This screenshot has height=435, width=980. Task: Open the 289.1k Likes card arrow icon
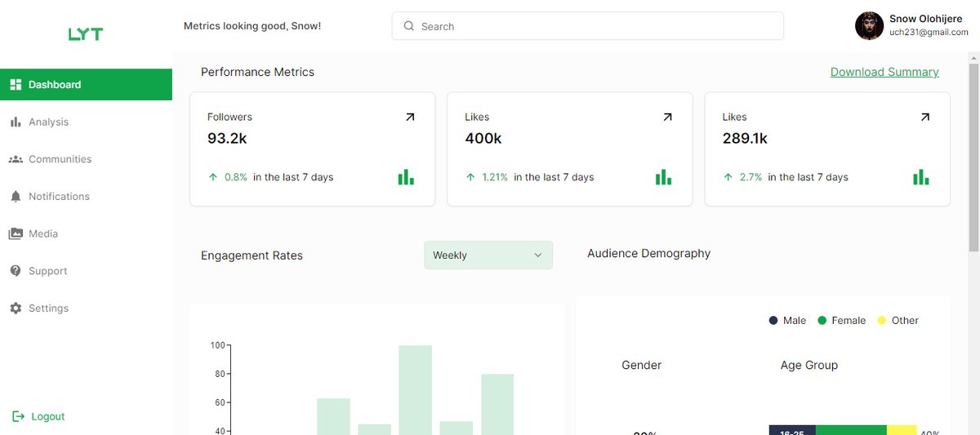point(924,118)
